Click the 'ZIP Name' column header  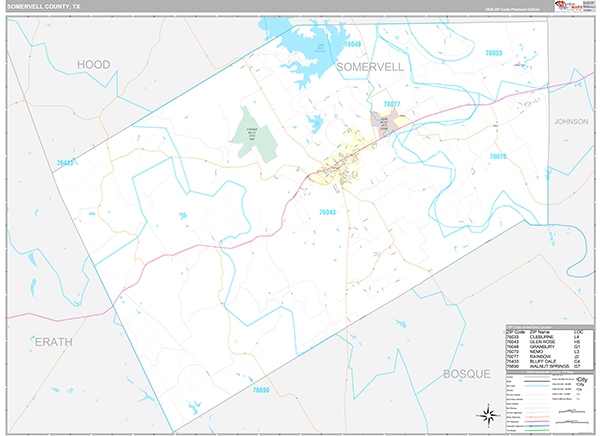tap(540, 332)
